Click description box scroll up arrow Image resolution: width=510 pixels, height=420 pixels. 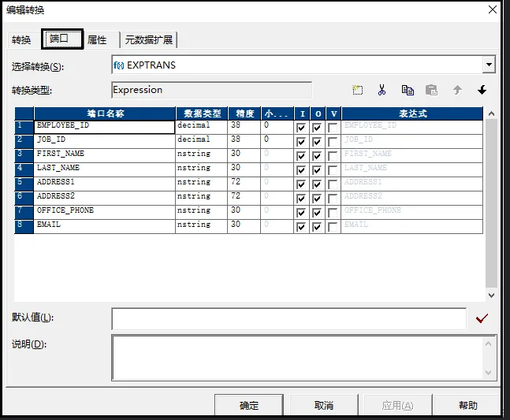coord(488,344)
